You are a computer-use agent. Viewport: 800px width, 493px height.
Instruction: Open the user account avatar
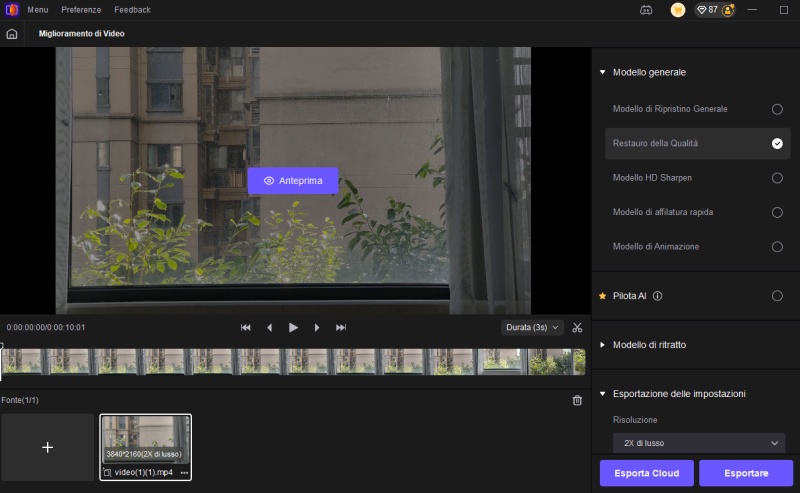[x=728, y=10]
